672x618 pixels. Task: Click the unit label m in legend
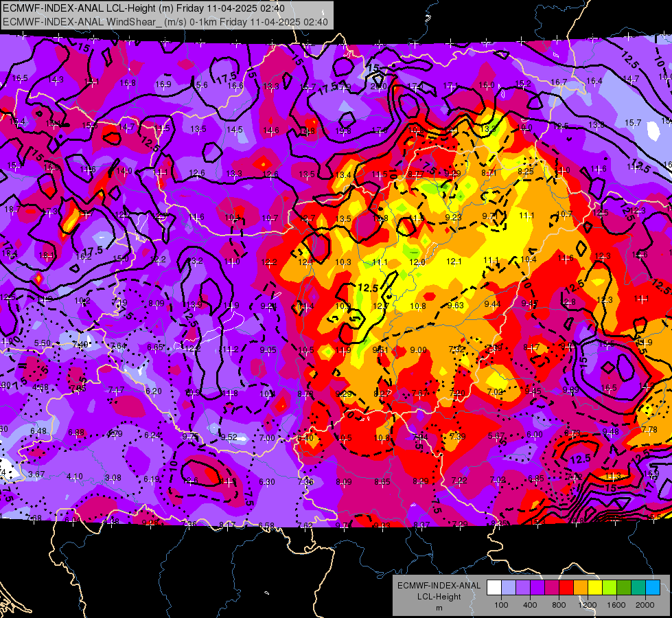(x=439, y=608)
